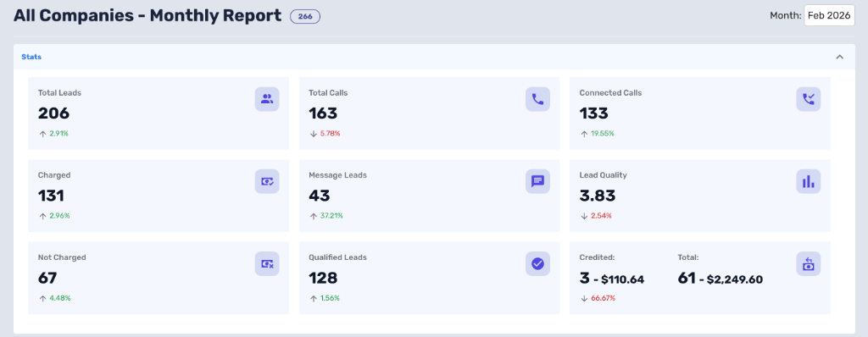Viewport: 868px width, 337px height.
Task: Click the Message Leads card label
Action: [x=337, y=175]
